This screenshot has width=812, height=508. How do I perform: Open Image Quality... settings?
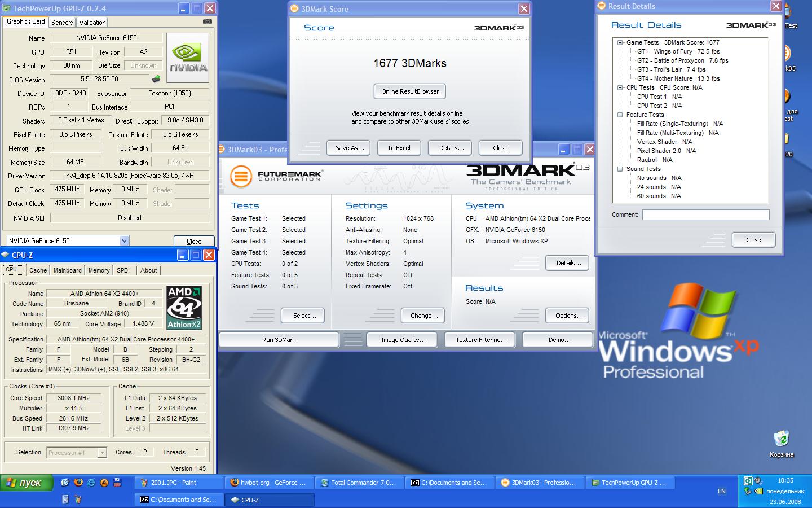tap(403, 340)
